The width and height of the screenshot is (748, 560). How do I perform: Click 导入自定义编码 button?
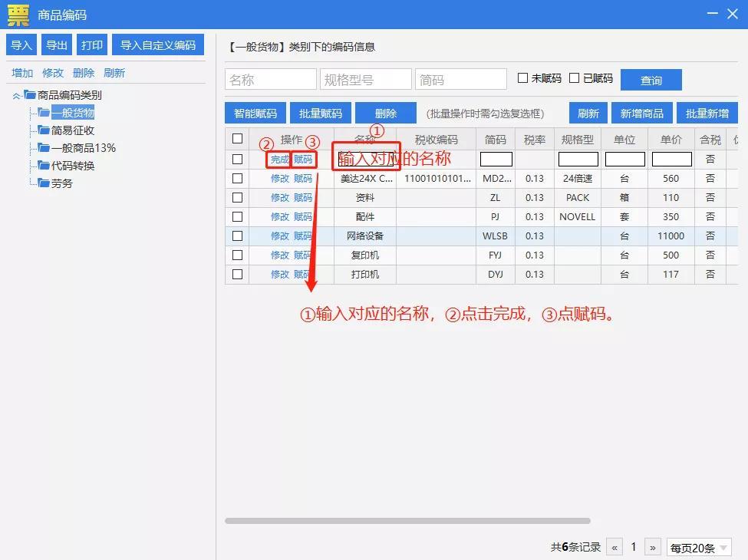(x=158, y=44)
